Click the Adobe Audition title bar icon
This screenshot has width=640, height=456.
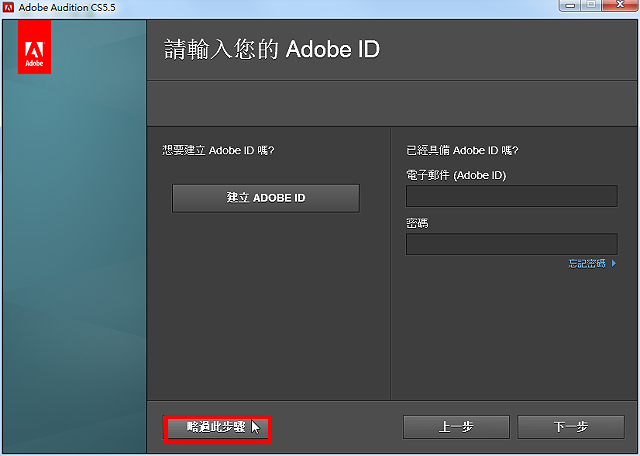pyautogui.click(x=8, y=7)
